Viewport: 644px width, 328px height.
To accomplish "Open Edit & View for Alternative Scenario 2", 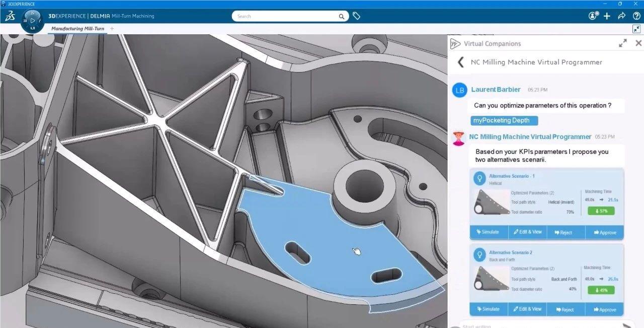I will (x=528, y=309).
